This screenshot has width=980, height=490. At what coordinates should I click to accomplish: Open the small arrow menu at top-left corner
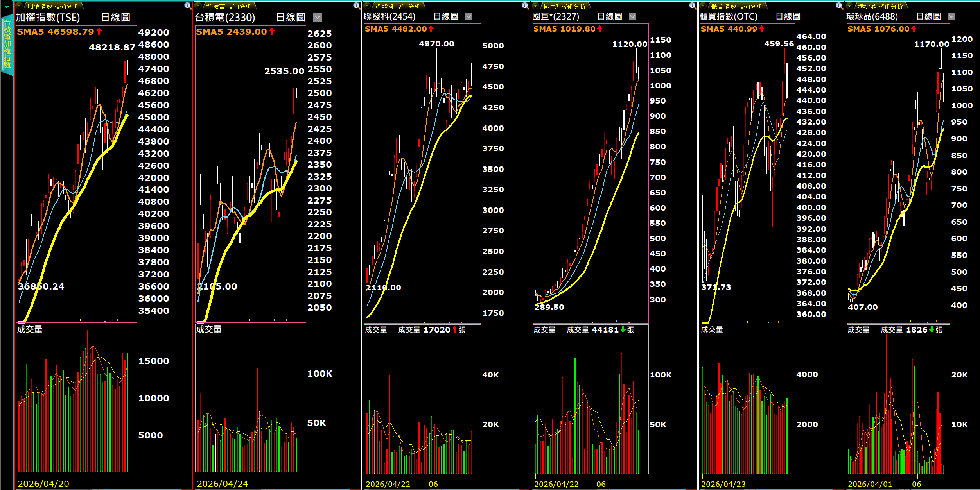pyautogui.click(x=7, y=7)
